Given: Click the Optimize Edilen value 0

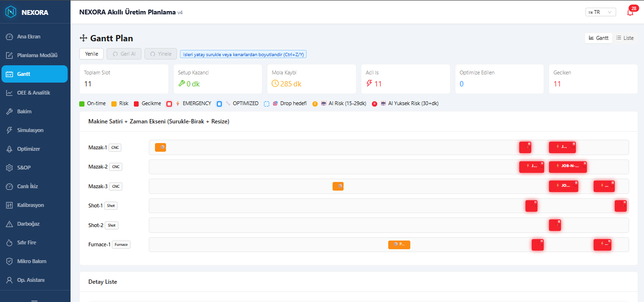Looking at the screenshot, I should (462, 84).
